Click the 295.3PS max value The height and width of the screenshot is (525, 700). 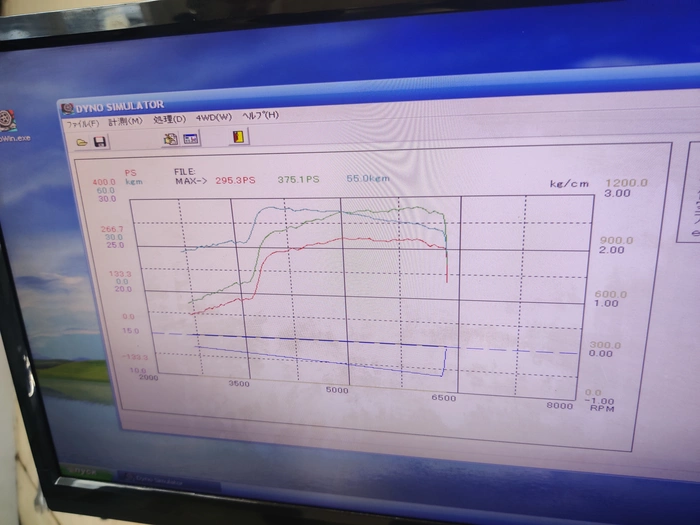(x=235, y=180)
